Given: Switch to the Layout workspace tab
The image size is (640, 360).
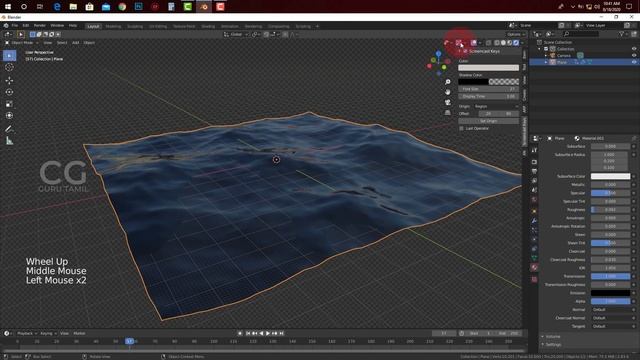Looking at the screenshot, I should point(93,26).
